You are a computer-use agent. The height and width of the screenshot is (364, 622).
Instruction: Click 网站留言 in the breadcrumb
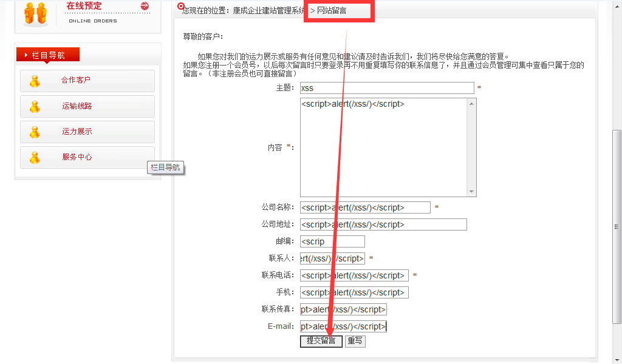click(x=332, y=11)
